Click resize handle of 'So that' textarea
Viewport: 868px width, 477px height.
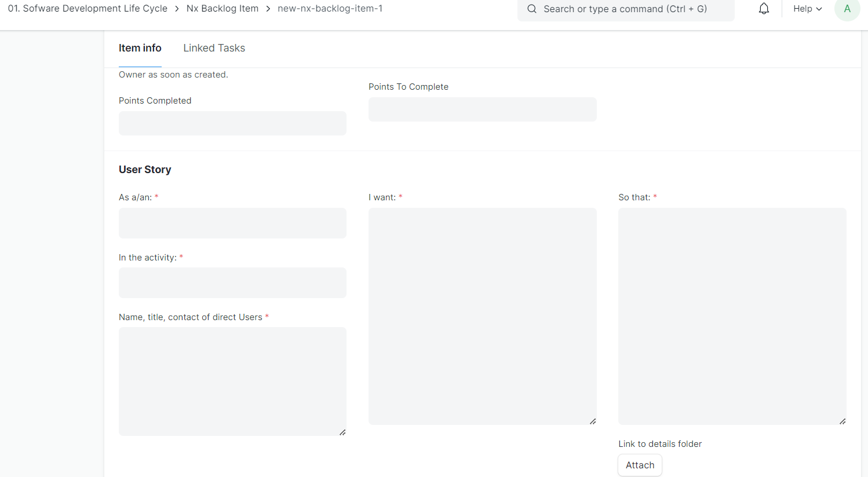click(843, 421)
